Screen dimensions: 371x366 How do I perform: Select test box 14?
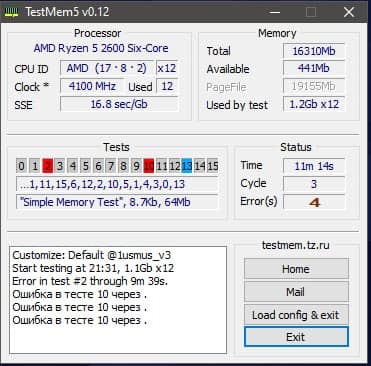[200, 166]
